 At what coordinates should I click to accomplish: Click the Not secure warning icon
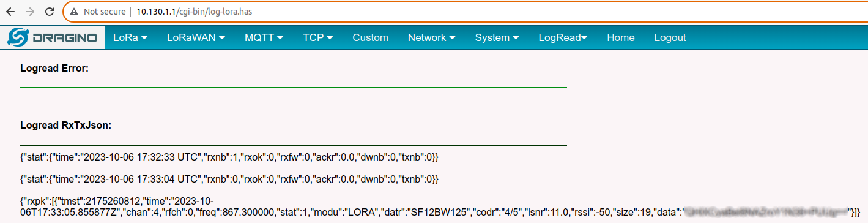tap(74, 12)
